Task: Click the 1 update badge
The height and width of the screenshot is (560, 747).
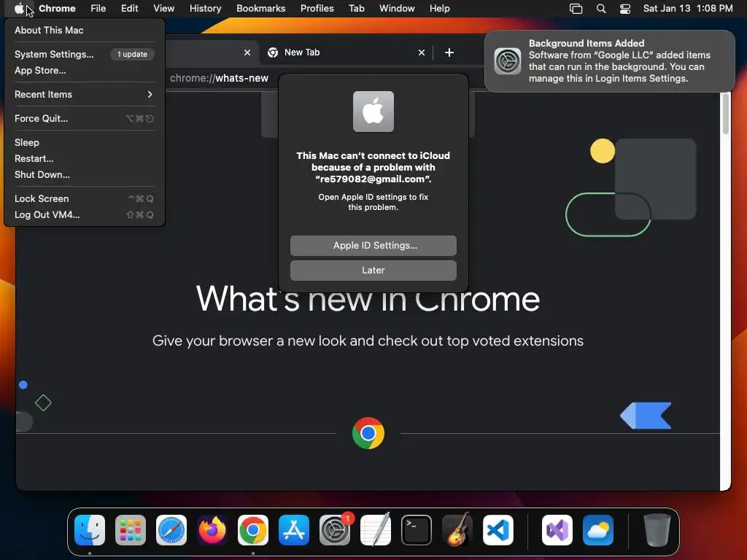Action: 133,54
